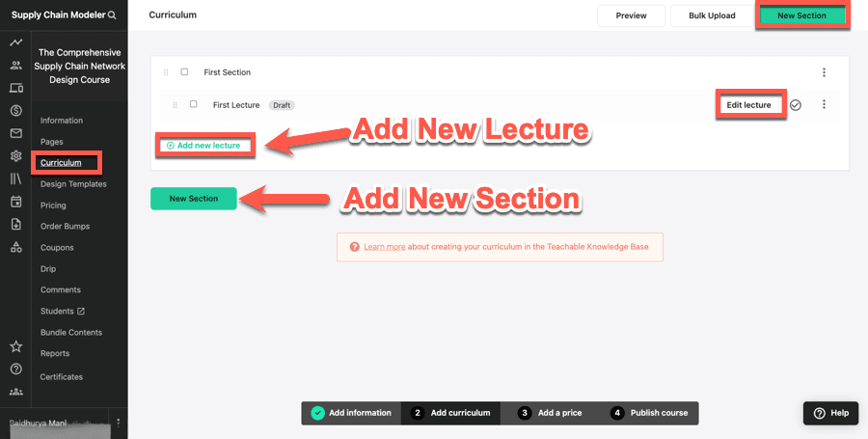
Task: Grab the First Section drag handle
Action: click(x=166, y=72)
